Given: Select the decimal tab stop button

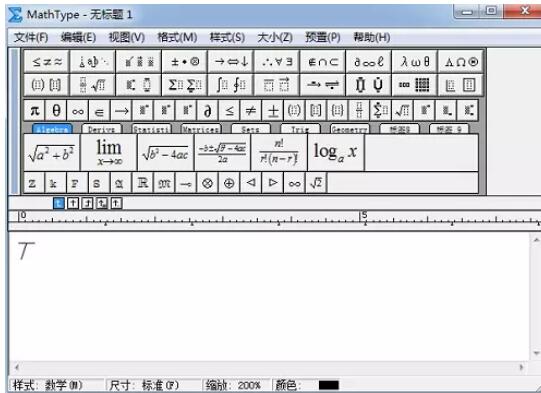Looking at the screenshot, I should [x=116, y=203].
